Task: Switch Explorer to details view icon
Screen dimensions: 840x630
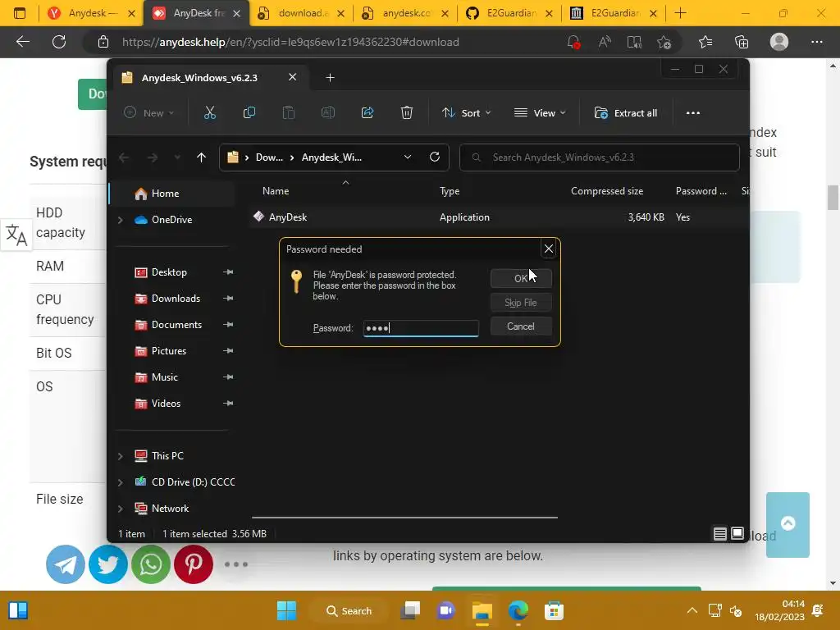Action: coord(720,533)
